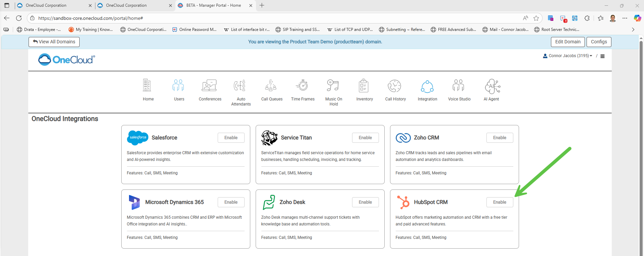This screenshot has height=256, width=644.
Task: Go to Auto Attendants
Action: [241, 86]
